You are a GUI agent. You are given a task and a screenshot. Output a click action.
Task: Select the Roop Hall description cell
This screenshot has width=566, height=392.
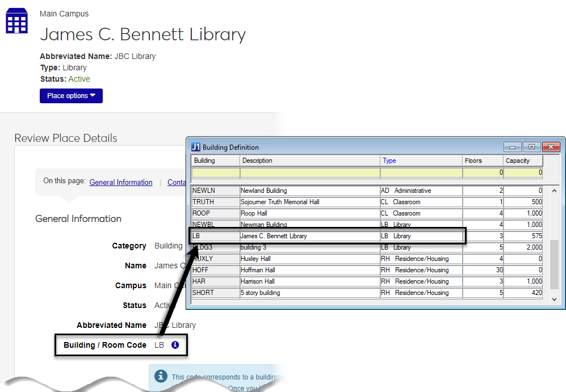coord(310,213)
